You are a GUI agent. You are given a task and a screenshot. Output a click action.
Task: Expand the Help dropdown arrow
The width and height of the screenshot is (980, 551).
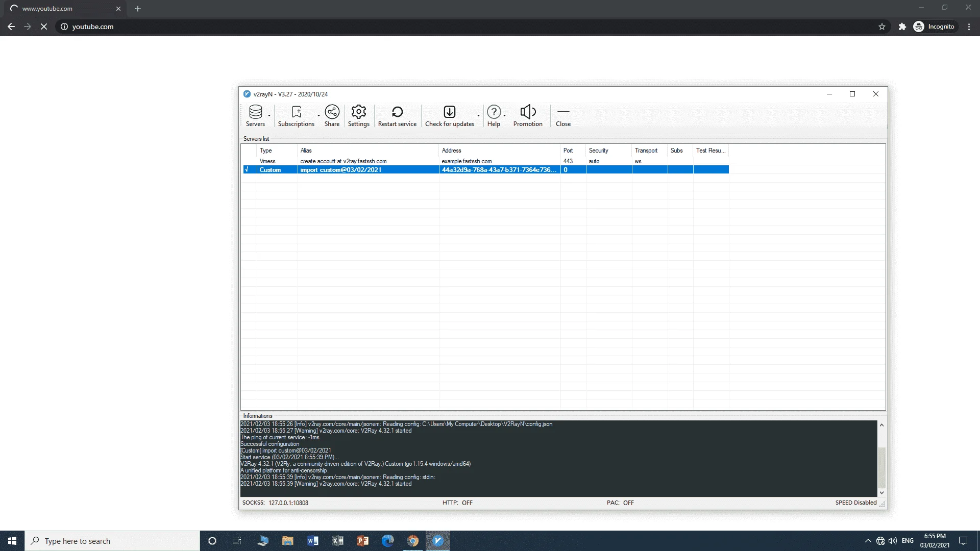click(505, 116)
